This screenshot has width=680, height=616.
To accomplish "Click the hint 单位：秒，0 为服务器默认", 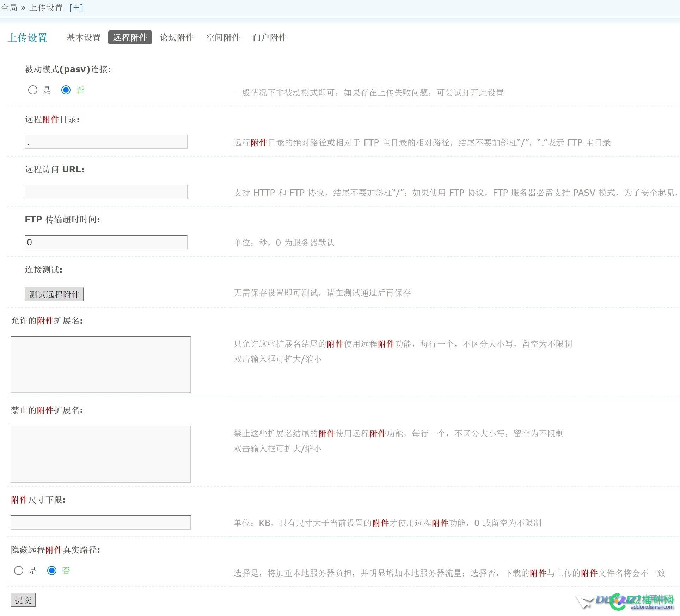I will (284, 243).
